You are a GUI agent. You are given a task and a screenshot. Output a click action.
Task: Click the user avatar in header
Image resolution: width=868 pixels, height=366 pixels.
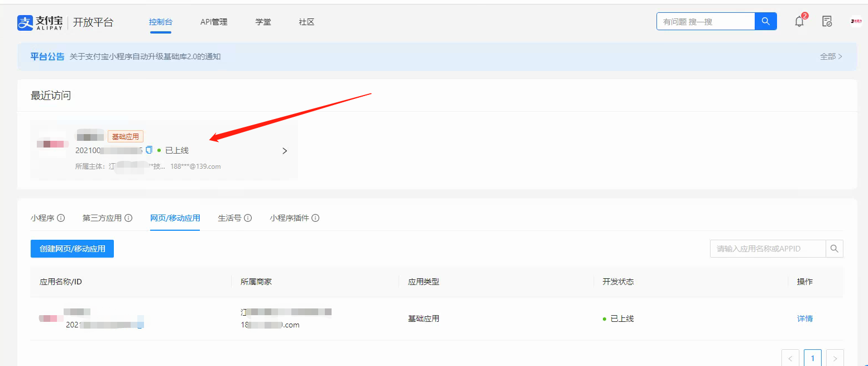[856, 22]
